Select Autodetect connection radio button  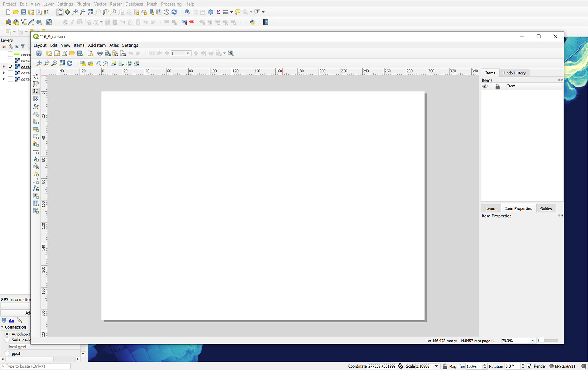click(x=7, y=334)
